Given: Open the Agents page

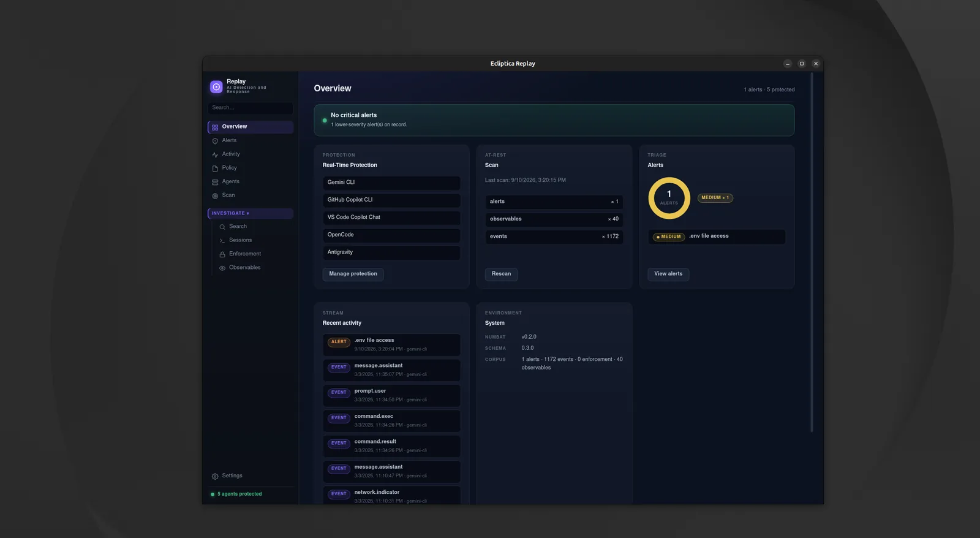Looking at the screenshot, I should coord(250,181).
